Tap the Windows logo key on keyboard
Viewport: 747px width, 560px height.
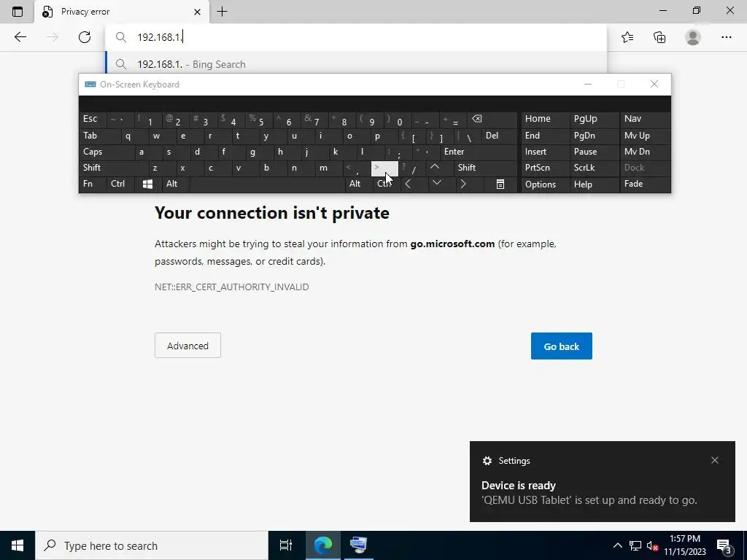click(x=147, y=184)
